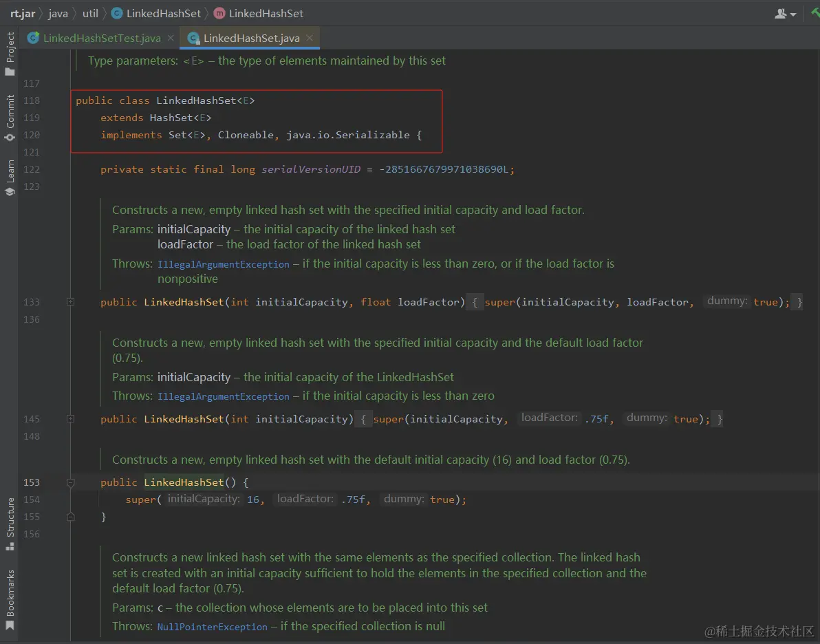Click serialVersionUID field name
This screenshot has width=820, height=644.
pyautogui.click(x=311, y=169)
